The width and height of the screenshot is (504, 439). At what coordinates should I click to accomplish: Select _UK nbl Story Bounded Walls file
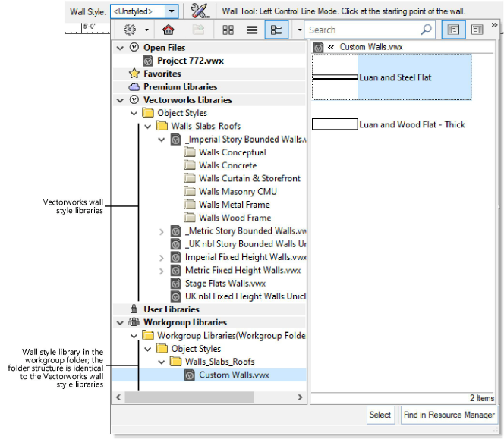tap(246, 244)
